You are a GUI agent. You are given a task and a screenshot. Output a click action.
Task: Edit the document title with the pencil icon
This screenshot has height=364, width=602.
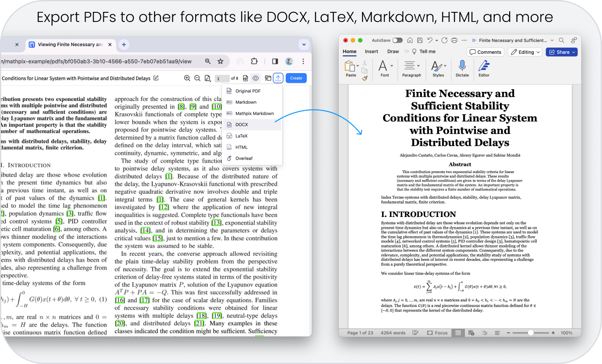(x=156, y=78)
